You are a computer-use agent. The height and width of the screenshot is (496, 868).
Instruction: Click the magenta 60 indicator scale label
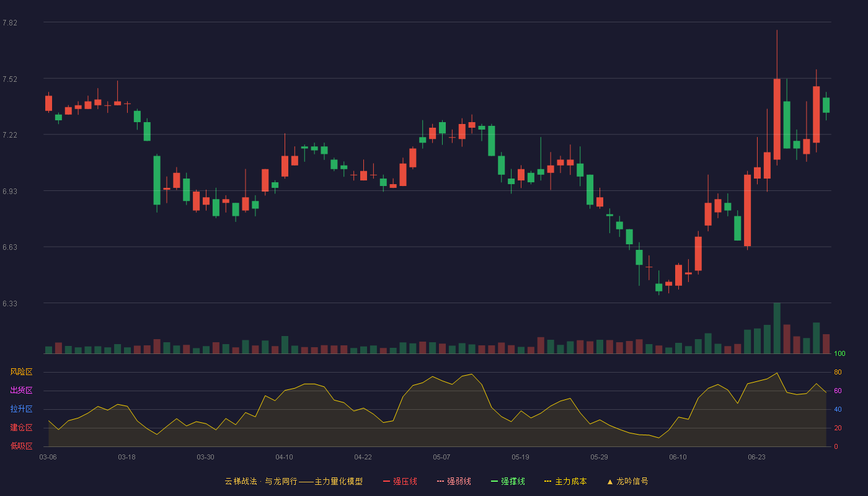838,391
